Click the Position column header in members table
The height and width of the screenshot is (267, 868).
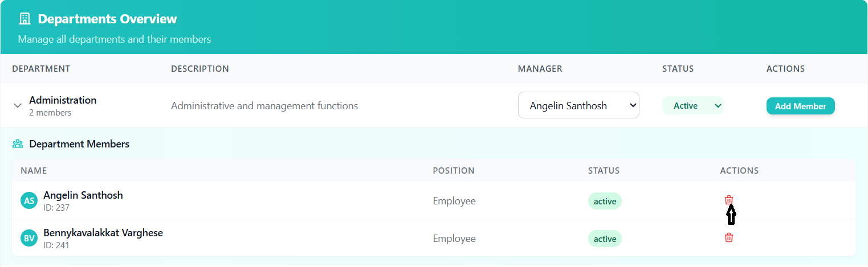tap(453, 171)
